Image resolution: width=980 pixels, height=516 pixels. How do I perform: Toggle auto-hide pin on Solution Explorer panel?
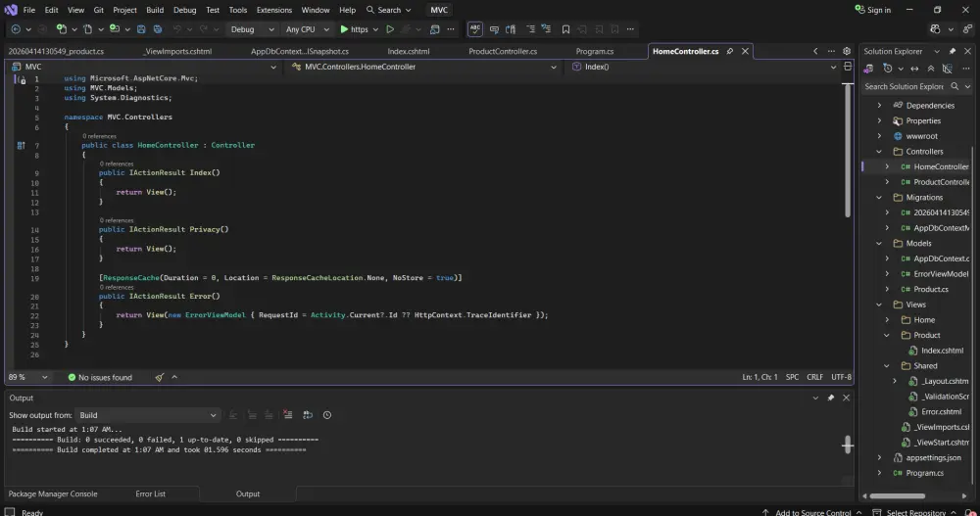(x=953, y=51)
